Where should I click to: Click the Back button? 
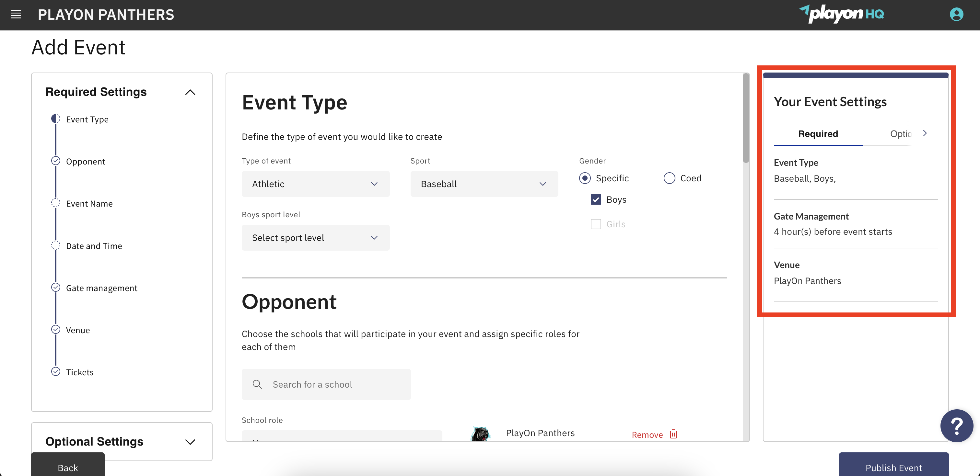tap(68, 467)
